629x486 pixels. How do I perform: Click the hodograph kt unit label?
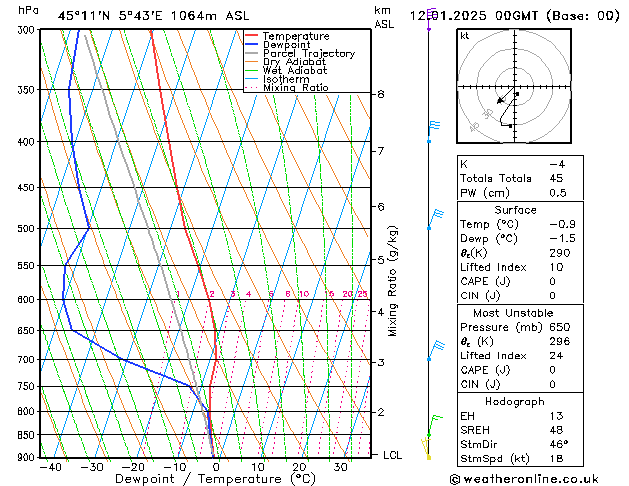(x=465, y=36)
